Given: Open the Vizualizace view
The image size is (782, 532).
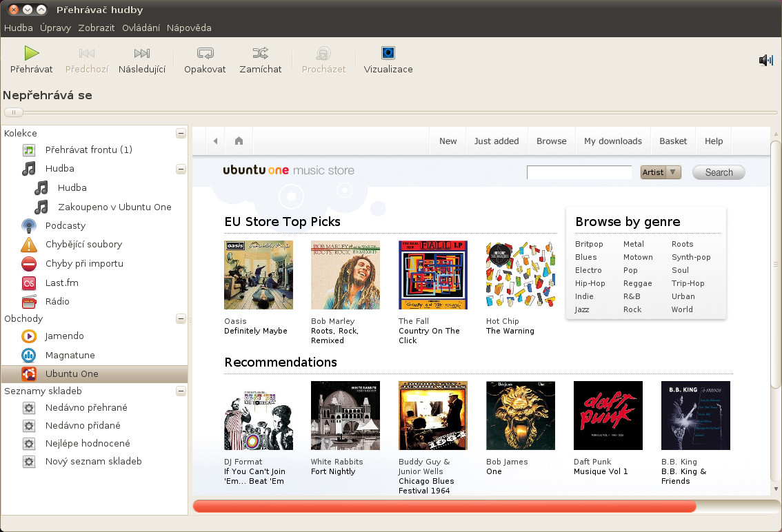Looking at the screenshot, I should point(388,60).
